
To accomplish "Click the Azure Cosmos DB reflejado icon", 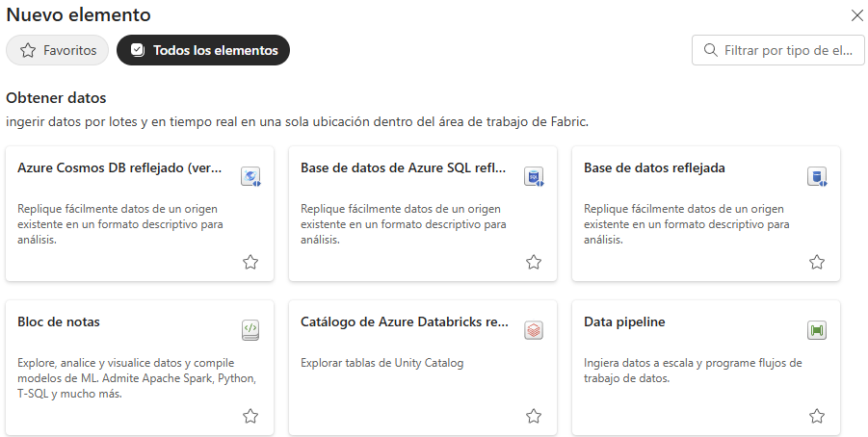I will coord(250,176).
